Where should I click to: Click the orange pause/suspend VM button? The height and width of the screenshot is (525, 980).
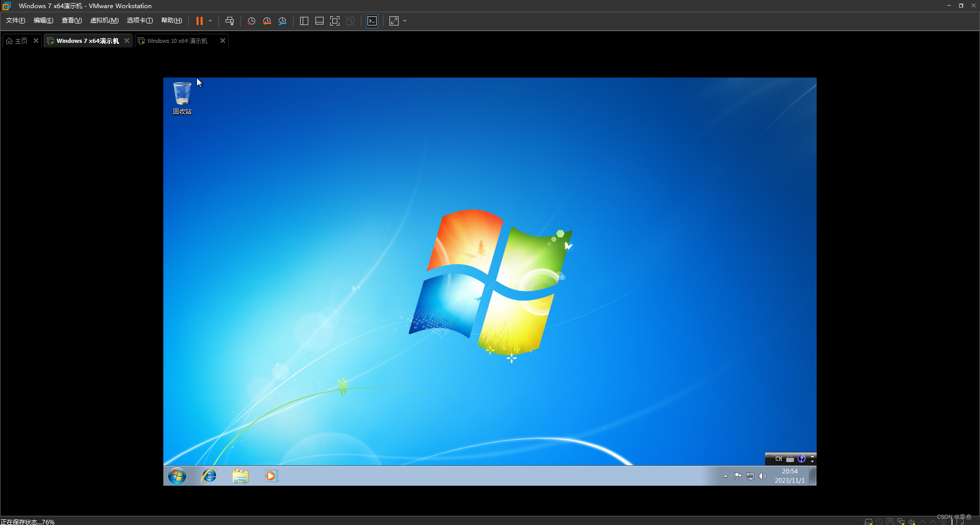coord(200,21)
